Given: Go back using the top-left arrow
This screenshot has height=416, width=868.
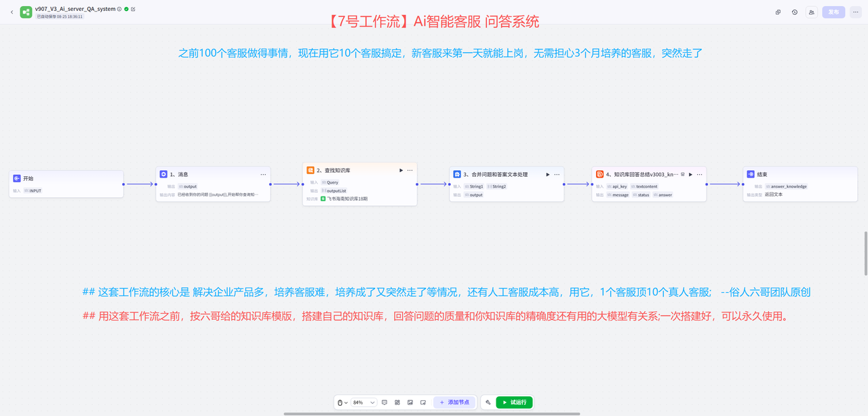Looking at the screenshot, I should (x=12, y=12).
